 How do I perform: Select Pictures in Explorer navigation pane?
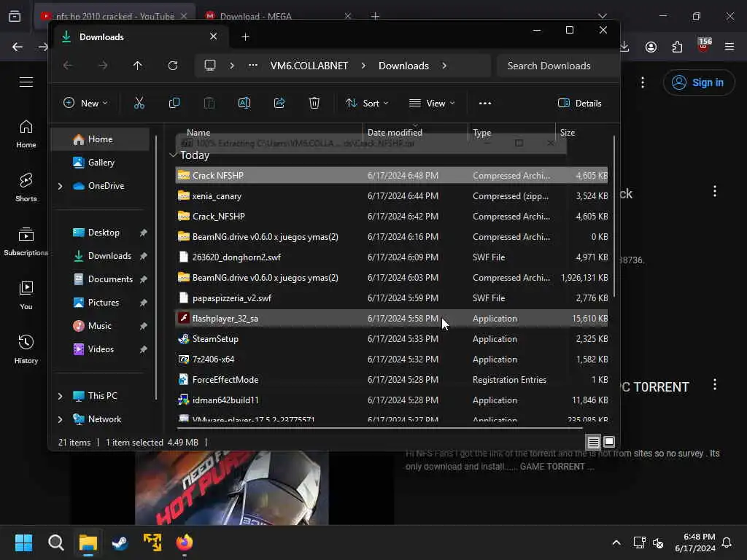pyautogui.click(x=104, y=303)
